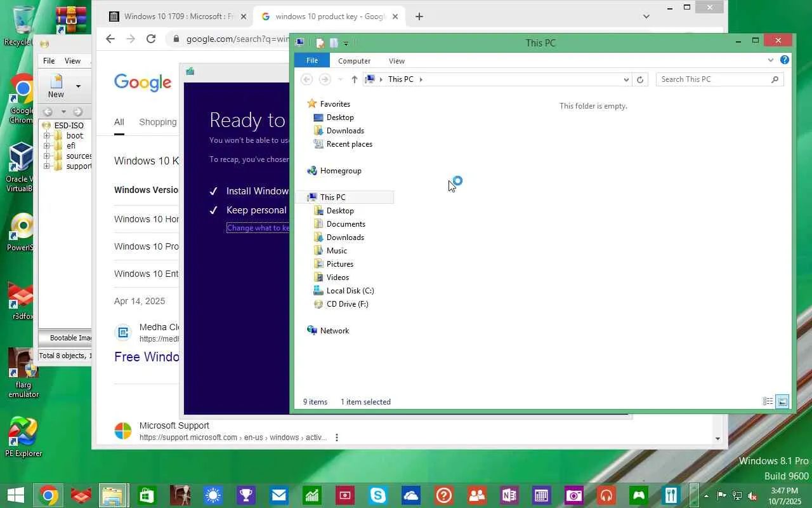
Task: Refresh the This PC address bar
Action: coord(640,79)
